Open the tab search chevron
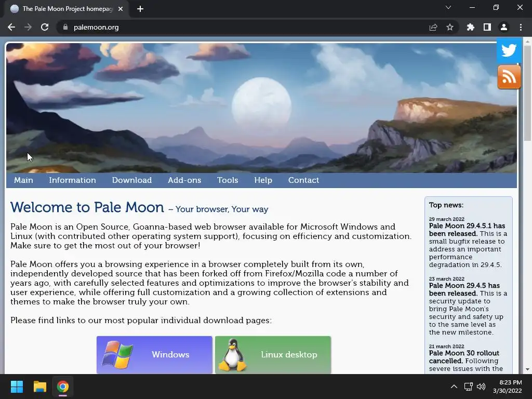 point(448,7)
